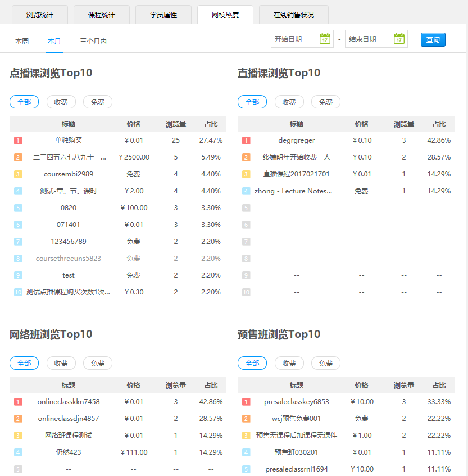Select 全部 filter under 预售班浏览Top10

(252, 363)
